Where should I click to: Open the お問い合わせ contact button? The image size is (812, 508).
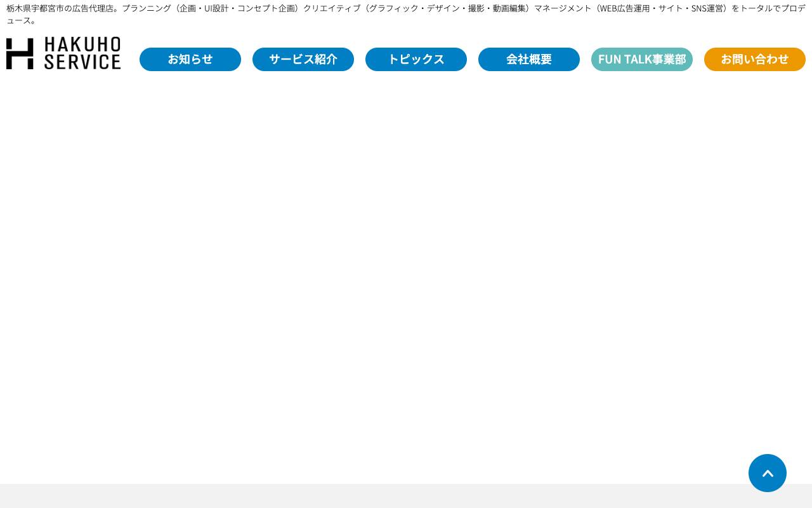click(755, 59)
